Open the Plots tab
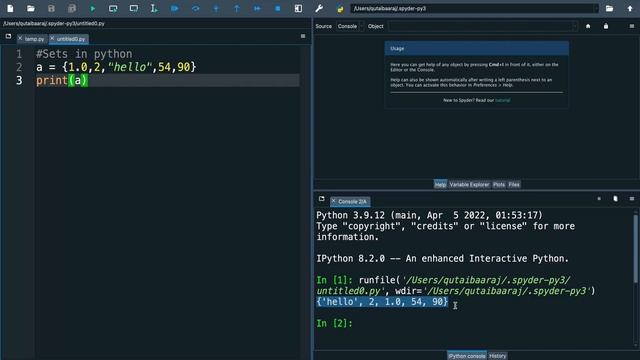This screenshot has height=360, width=640. click(x=499, y=185)
